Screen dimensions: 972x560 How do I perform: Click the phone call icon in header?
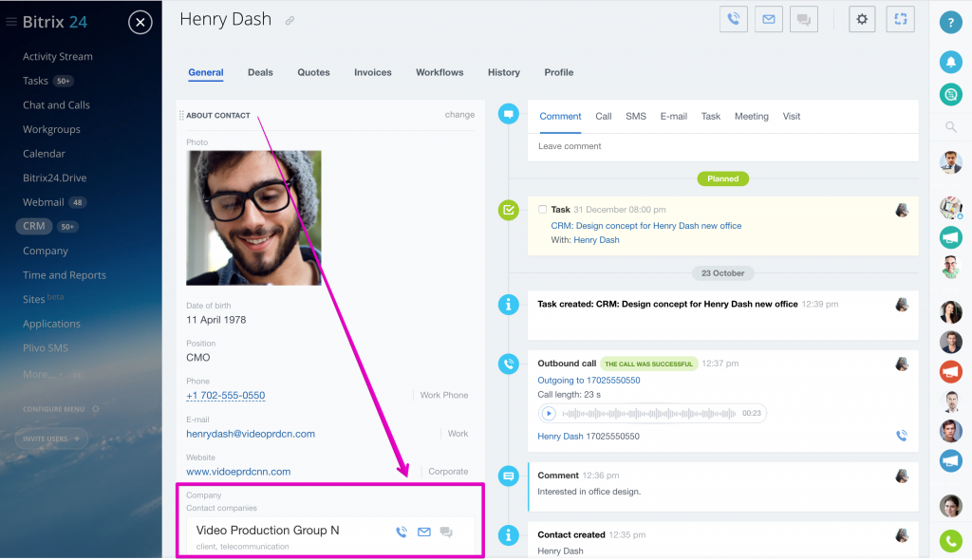734,19
